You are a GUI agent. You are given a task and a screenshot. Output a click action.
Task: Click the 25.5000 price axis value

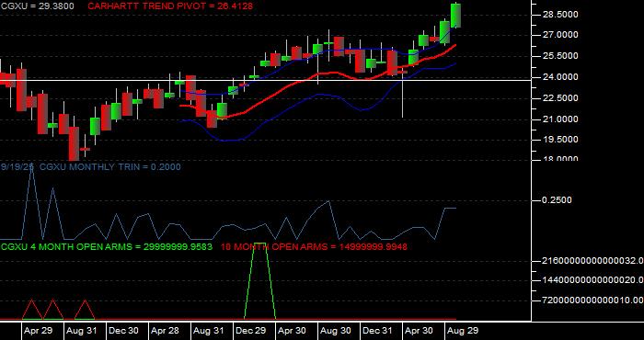(560, 56)
